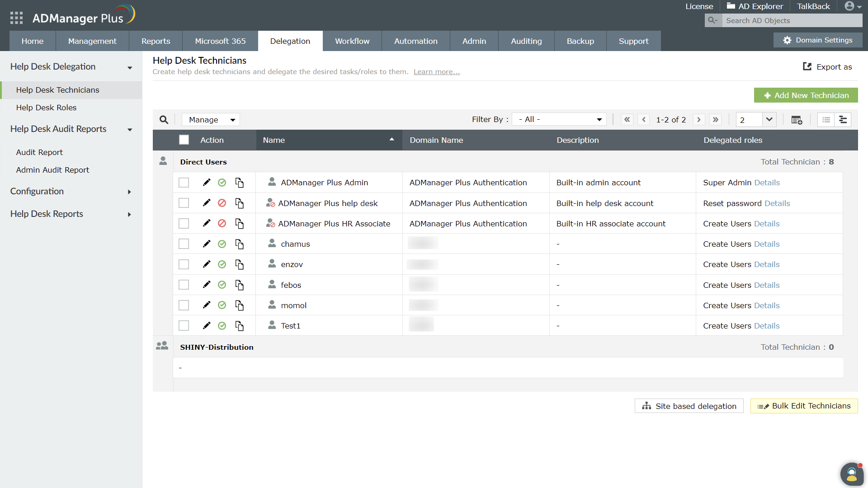Tick the checkbox for the momol row
868x488 pixels.
click(184, 305)
